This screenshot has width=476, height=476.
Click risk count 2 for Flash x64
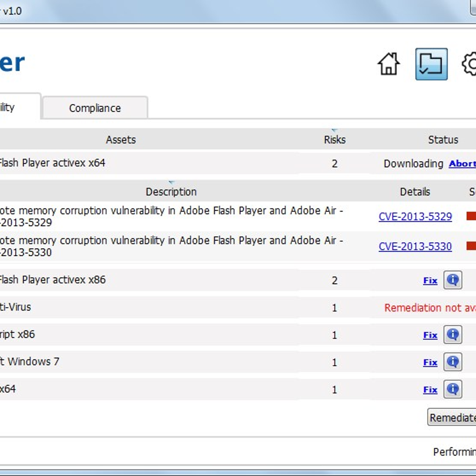(x=335, y=164)
